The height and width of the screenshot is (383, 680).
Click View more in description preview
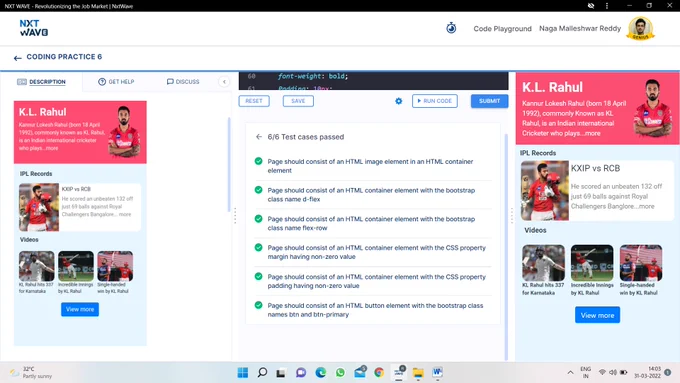click(80, 309)
